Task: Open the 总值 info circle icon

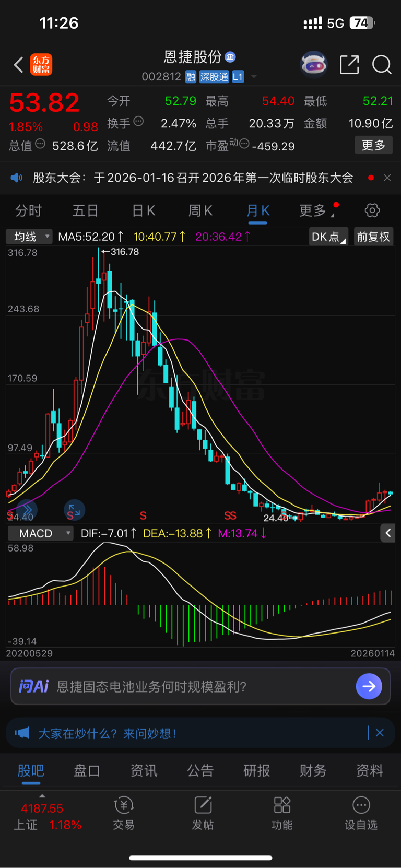Action: [40, 144]
